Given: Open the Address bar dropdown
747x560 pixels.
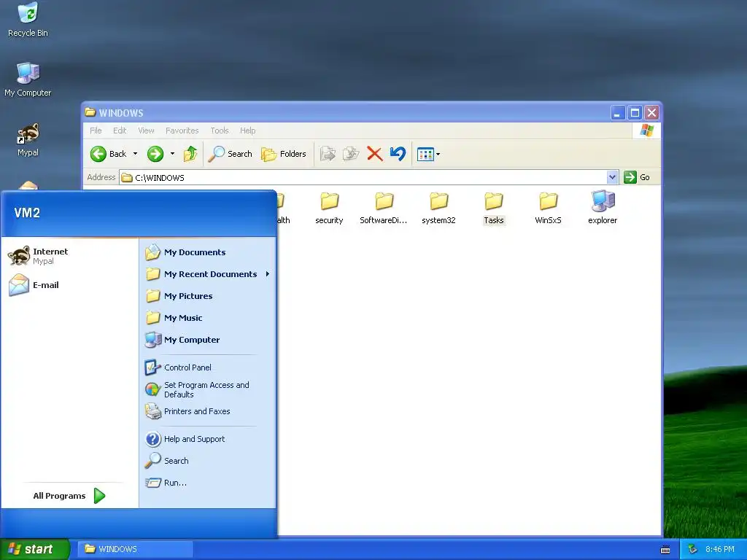Looking at the screenshot, I should tap(612, 178).
